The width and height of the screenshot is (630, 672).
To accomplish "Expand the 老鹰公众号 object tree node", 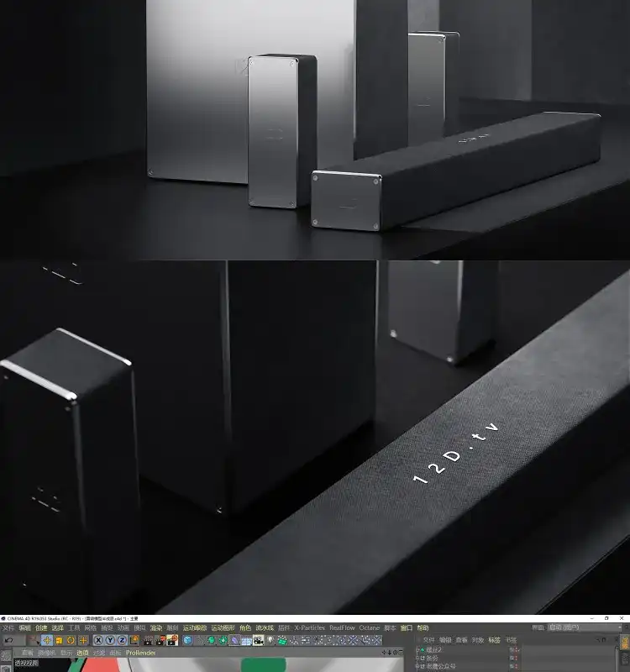I will (x=417, y=666).
